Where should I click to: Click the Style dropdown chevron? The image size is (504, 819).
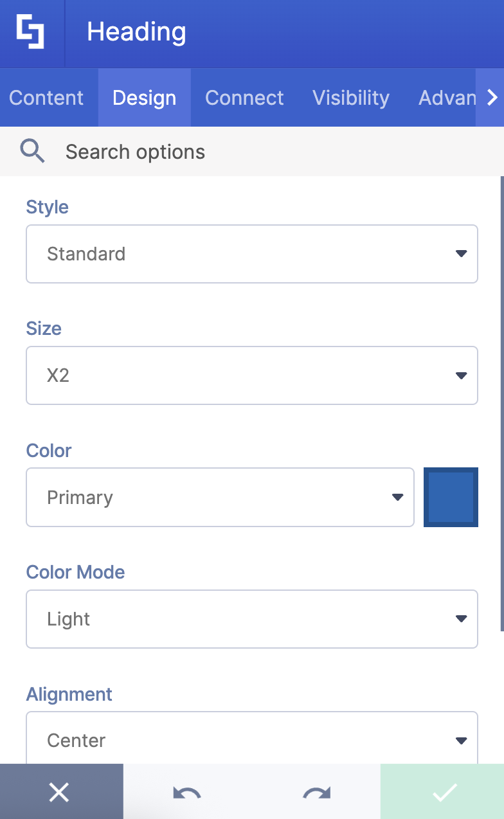click(461, 253)
